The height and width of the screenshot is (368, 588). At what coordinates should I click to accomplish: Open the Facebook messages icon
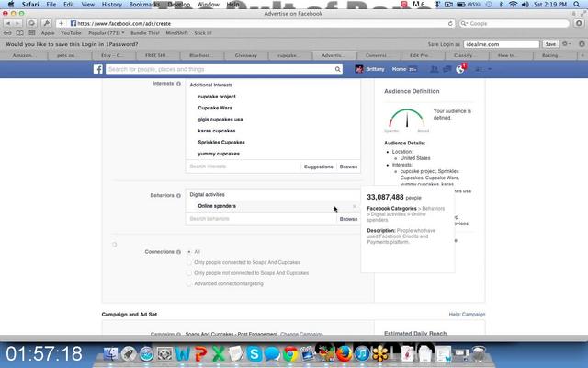tap(447, 69)
